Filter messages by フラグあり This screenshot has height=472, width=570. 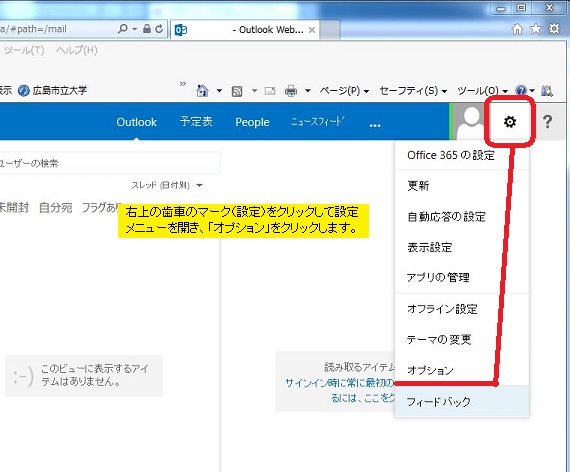tap(101, 208)
